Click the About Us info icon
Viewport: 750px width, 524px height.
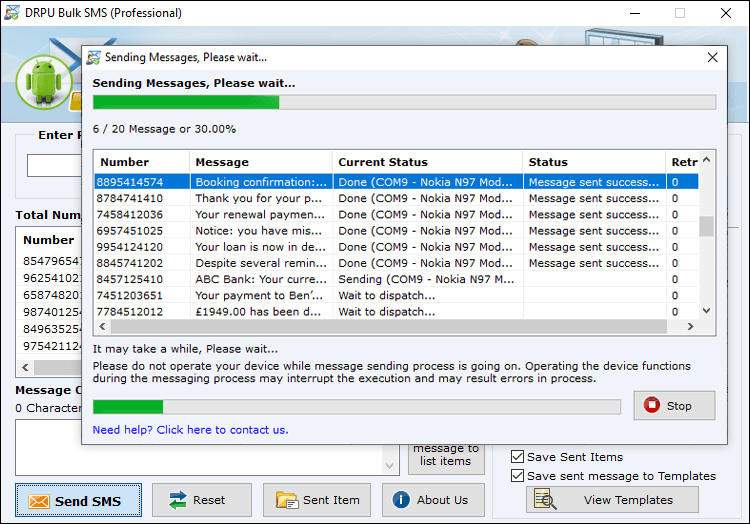click(401, 500)
